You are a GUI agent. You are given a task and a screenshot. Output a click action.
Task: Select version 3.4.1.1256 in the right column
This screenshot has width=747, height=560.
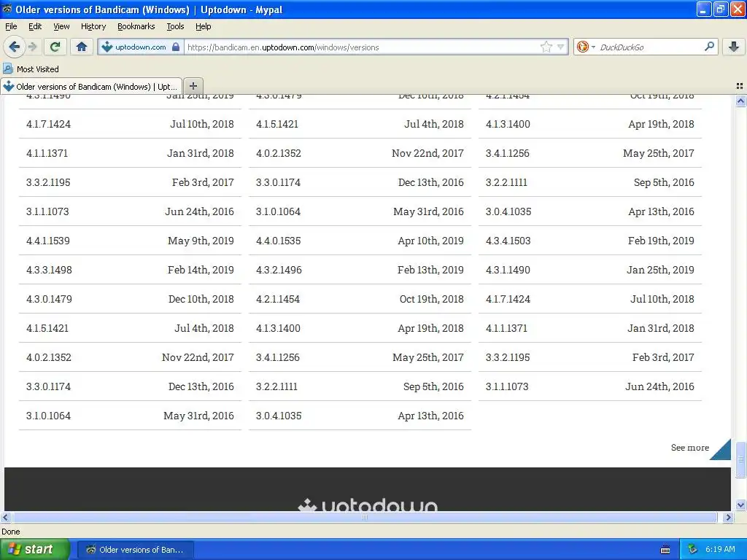tap(589, 153)
